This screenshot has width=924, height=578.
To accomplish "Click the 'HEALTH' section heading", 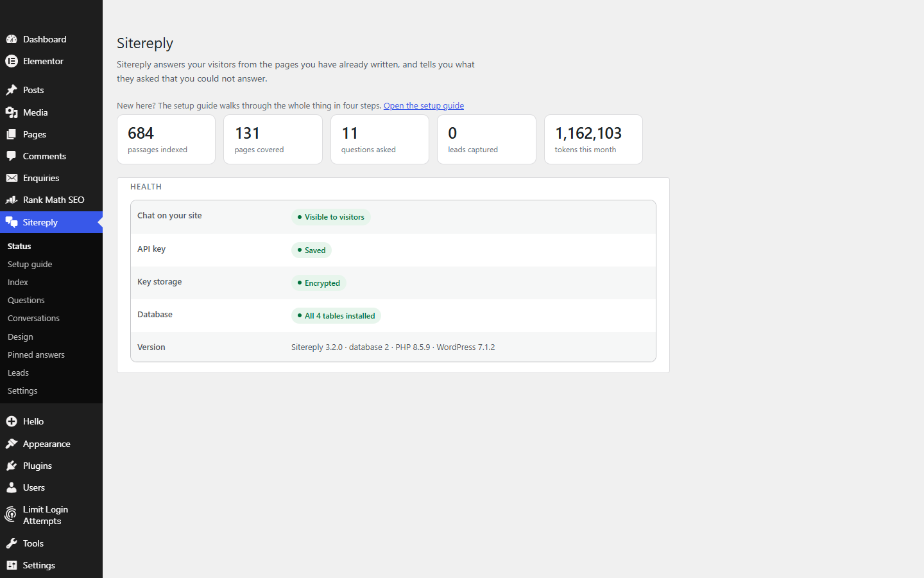I will click(146, 187).
